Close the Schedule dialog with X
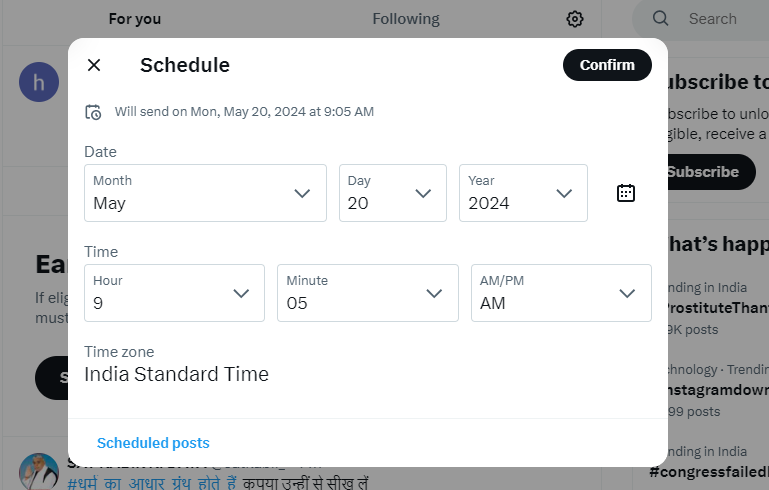The image size is (769, 490). (94, 65)
